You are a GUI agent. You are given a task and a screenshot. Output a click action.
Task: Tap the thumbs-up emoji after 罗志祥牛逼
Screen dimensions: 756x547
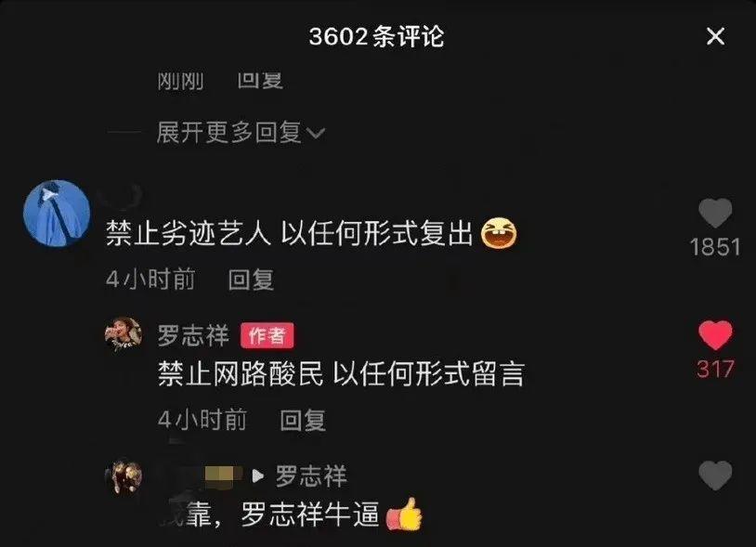[x=404, y=514]
